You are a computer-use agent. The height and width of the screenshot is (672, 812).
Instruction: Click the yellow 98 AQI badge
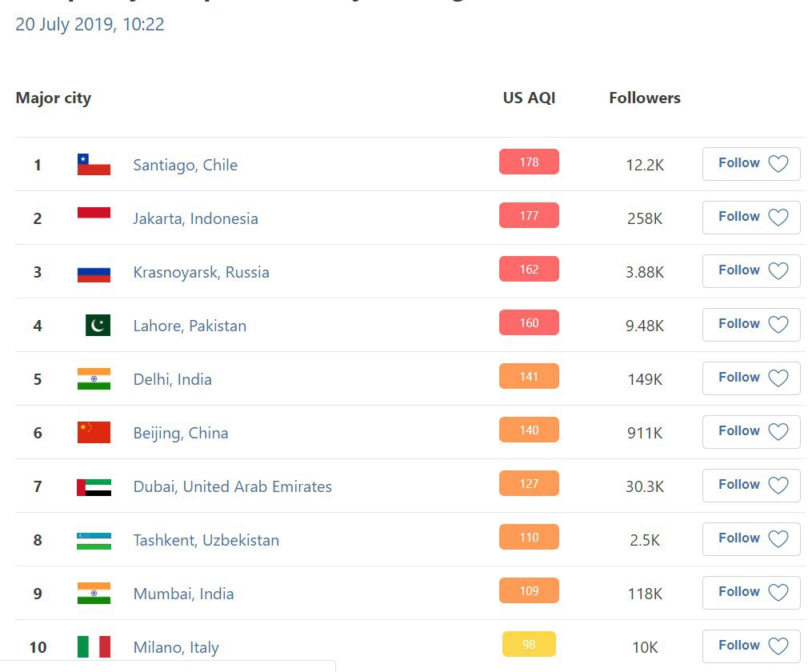529,645
